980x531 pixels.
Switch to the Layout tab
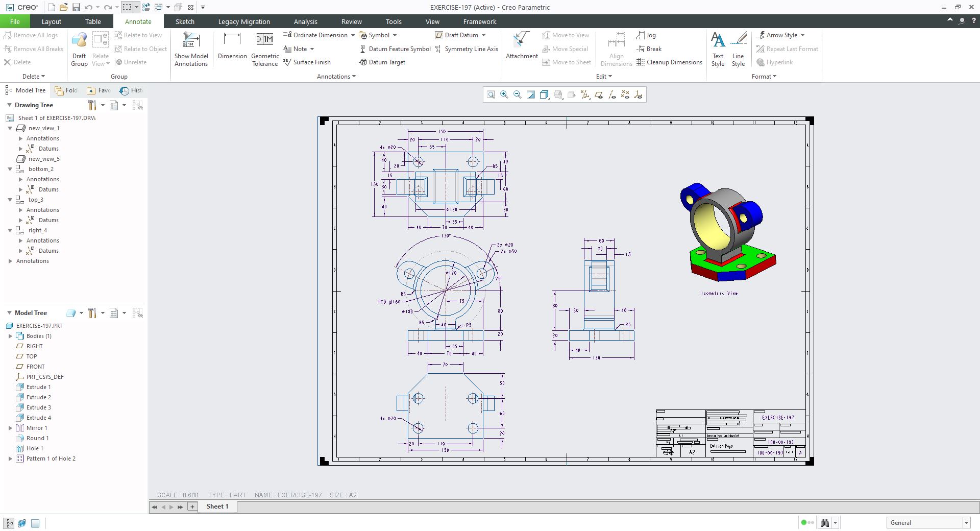pyautogui.click(x=51, y=21)
